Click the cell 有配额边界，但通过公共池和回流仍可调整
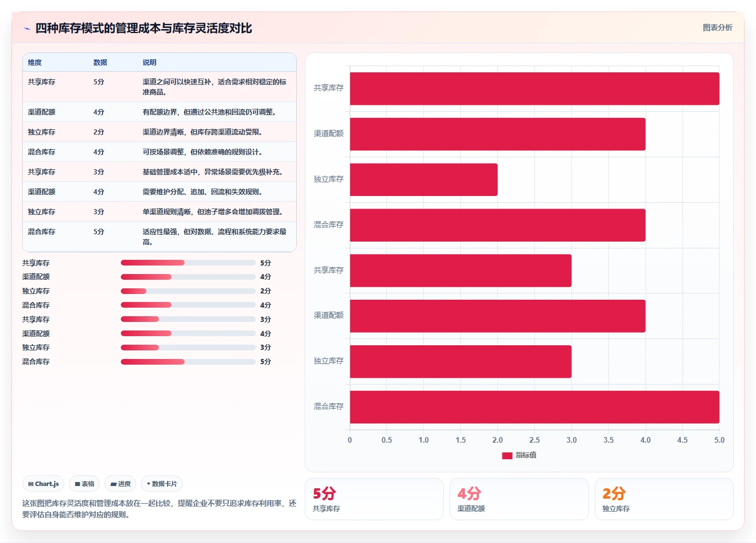 pos(211,112)
